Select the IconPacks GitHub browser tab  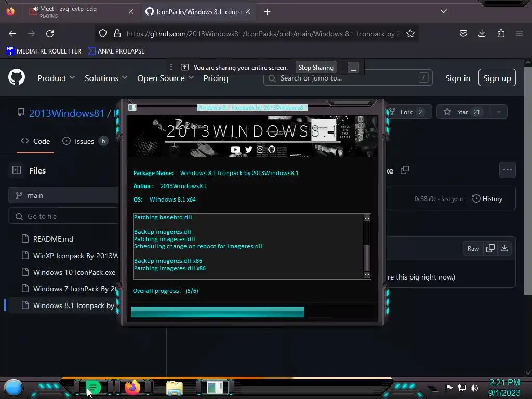[198, 11]
